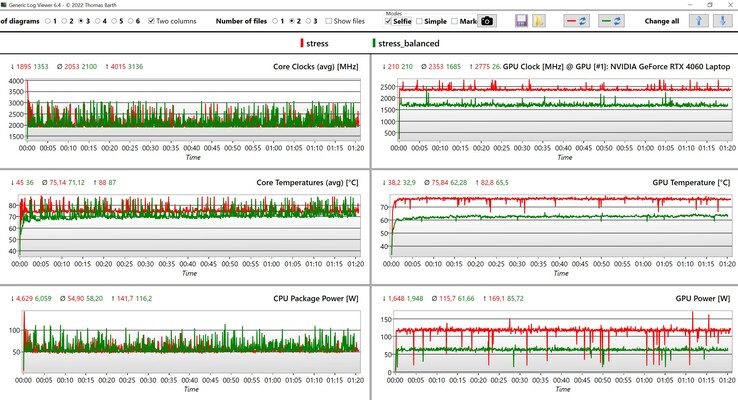738x400 pixels.
Task: Click Core Temperatures average value 75,14
Action: coord(58,183)
